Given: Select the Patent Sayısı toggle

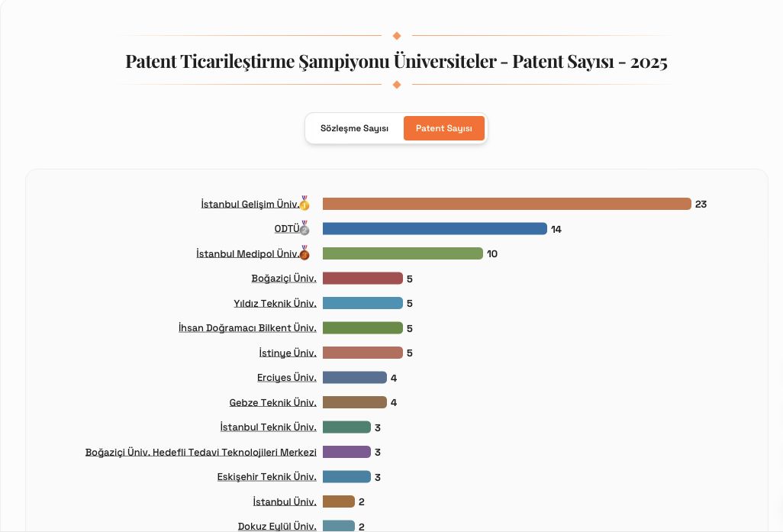Looking at the screenshot, I should (443, 128).
